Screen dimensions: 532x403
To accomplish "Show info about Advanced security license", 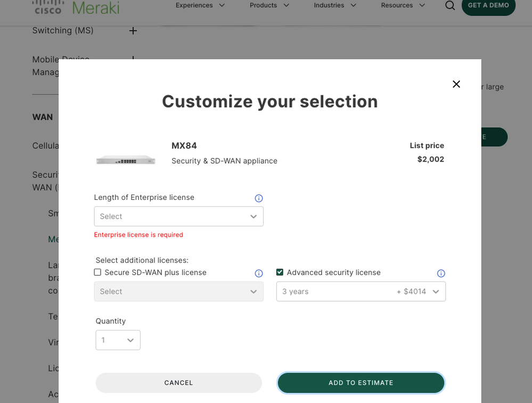I will (441, 273).
